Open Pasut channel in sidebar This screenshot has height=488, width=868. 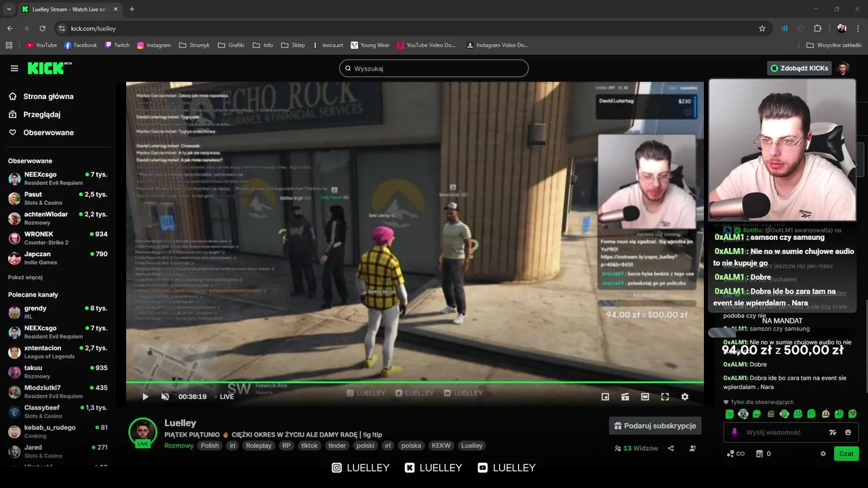(58, 198)
